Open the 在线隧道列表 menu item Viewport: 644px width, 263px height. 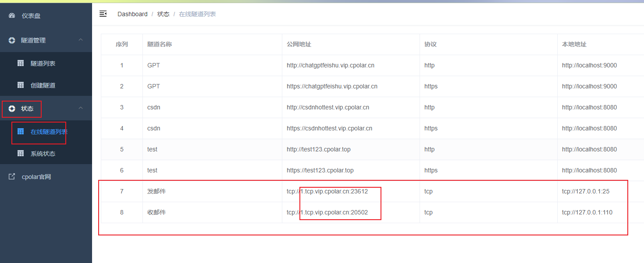49,132
